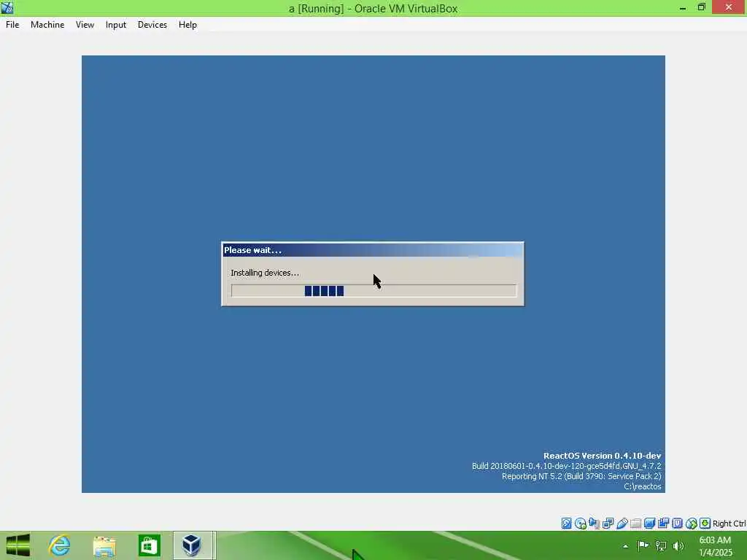747x560 pixels.
Task: Open the Windows Store taskbar icon
Action: [x=149, y=545]
